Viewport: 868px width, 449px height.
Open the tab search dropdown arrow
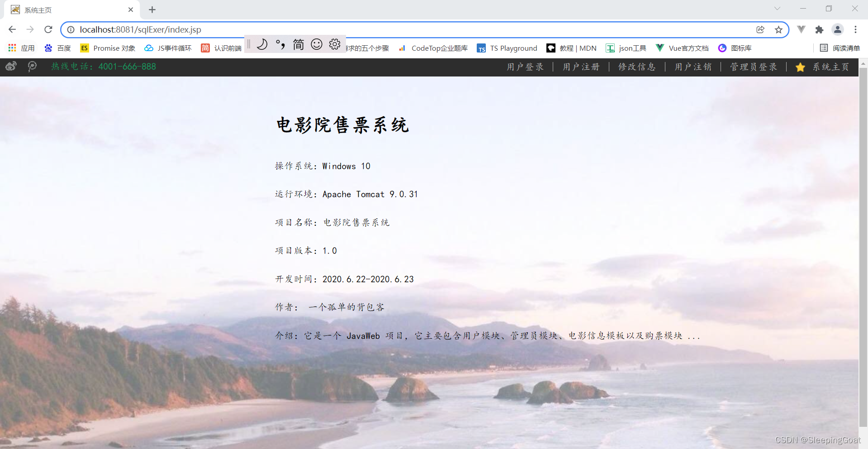click(777, 9)
